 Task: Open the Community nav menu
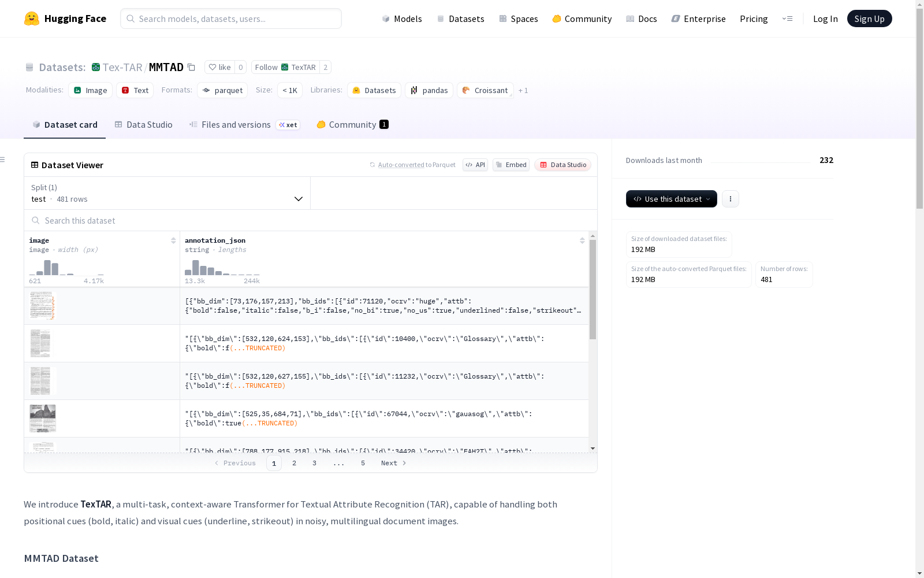pos(582,19)
